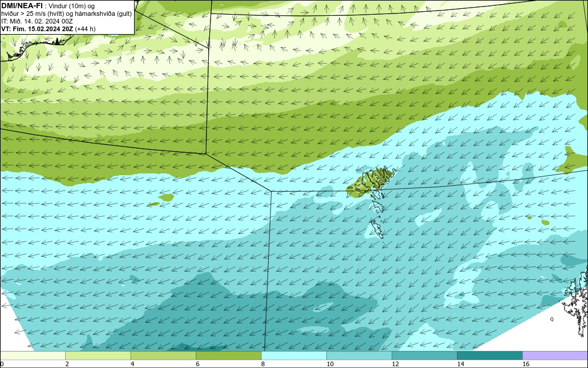Click the legend label '8'

pos(263,364)
